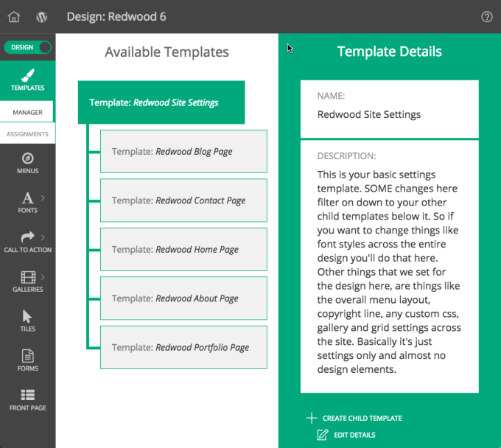Click the NAME: field label
Viewport: 501px width, 448px height.
click(331, 96)
